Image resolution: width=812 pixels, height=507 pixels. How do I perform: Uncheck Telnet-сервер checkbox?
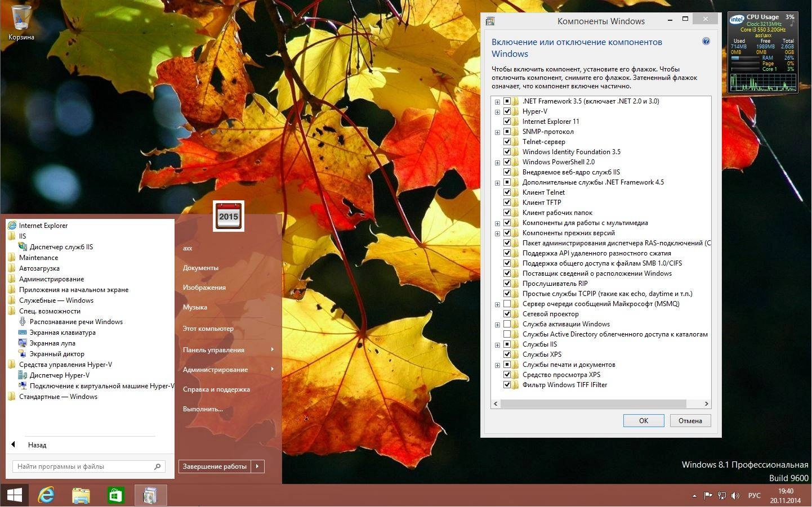coord(507,142)
